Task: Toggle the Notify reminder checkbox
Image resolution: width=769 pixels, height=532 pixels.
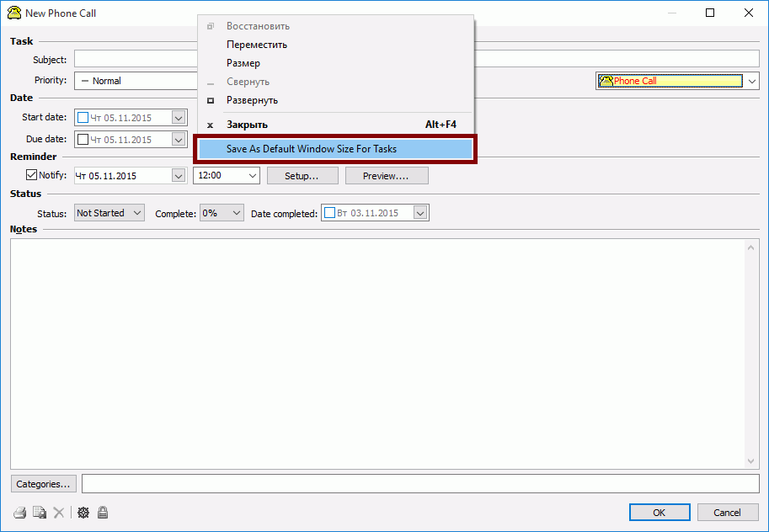Action: coord(32,175)
